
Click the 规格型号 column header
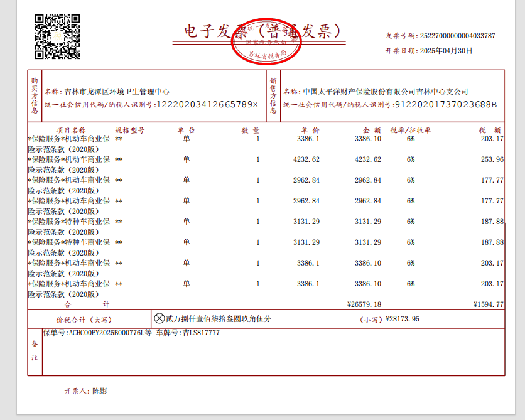pos(130,130)
